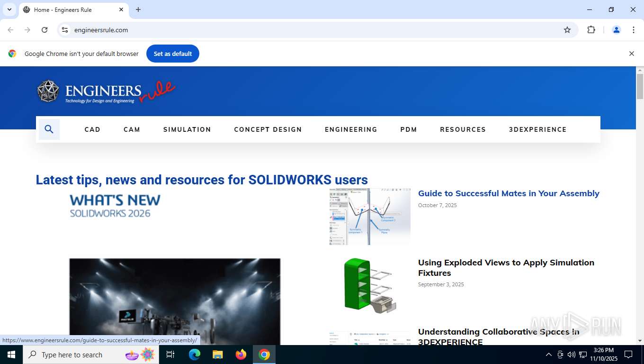The width and height of the screenshot is (644, 364).
Task: Open the volume speaker tray icon
Action: pyautogui.click(x=571, y=355)
